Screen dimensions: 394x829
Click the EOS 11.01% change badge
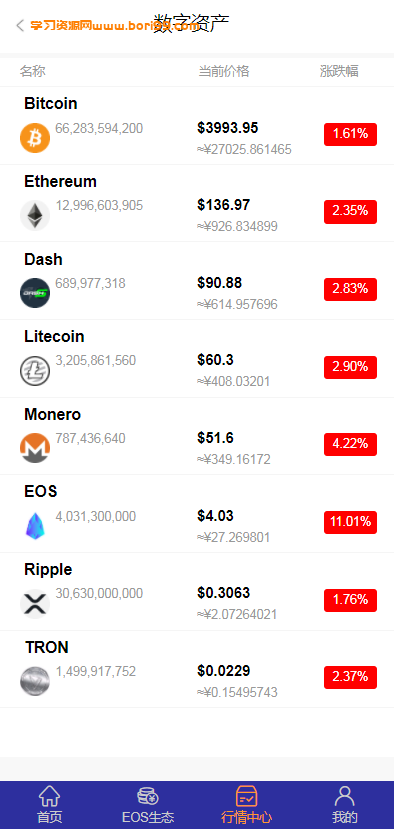(350, 522)
